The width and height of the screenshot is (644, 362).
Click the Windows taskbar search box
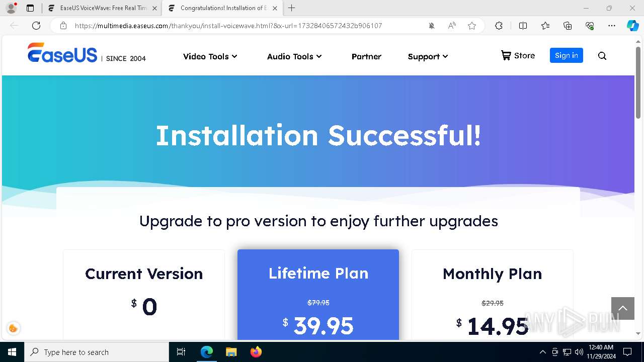pyautogui.click(x=97, y=352)
